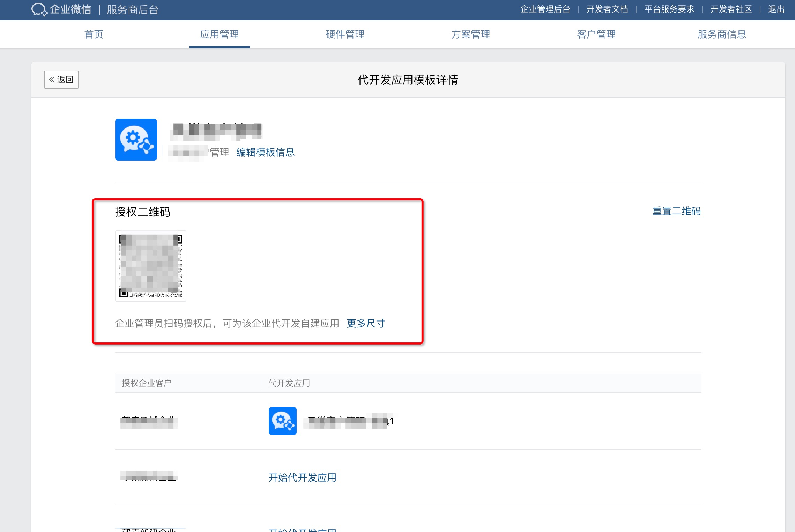Screen dimensions: 795x532
Task: Open the 首页 tab
Action: click(x=94, y=34)
